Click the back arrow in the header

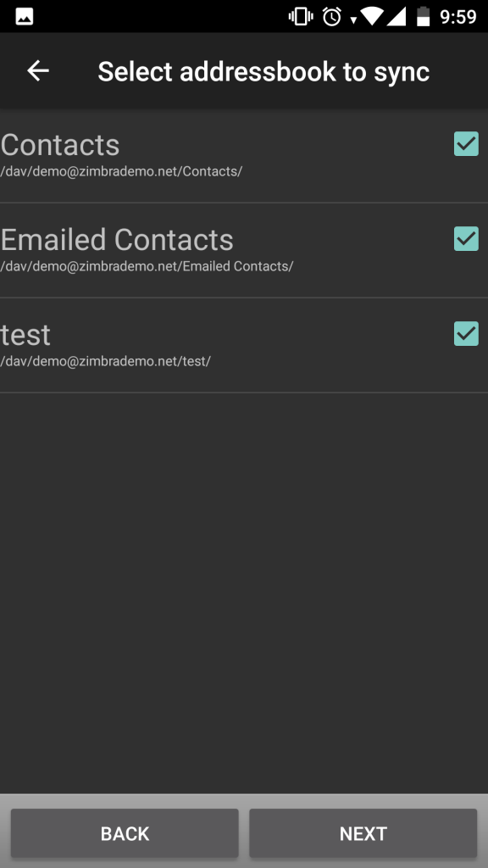click(37, 71)
